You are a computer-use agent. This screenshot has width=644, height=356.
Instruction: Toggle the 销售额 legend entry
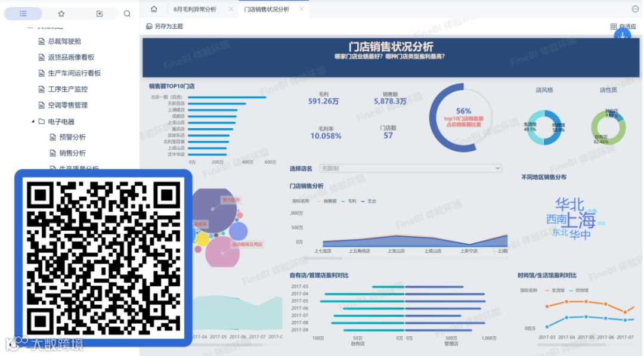[327, 201]
